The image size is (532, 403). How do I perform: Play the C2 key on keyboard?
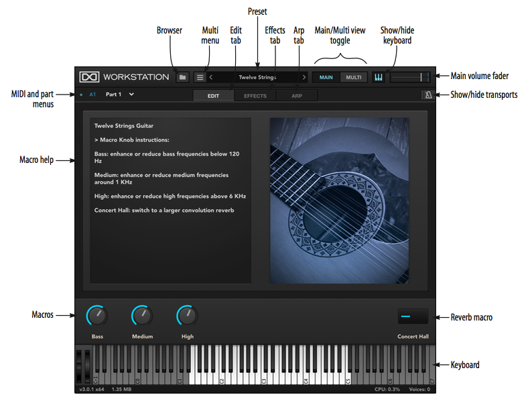222,380
